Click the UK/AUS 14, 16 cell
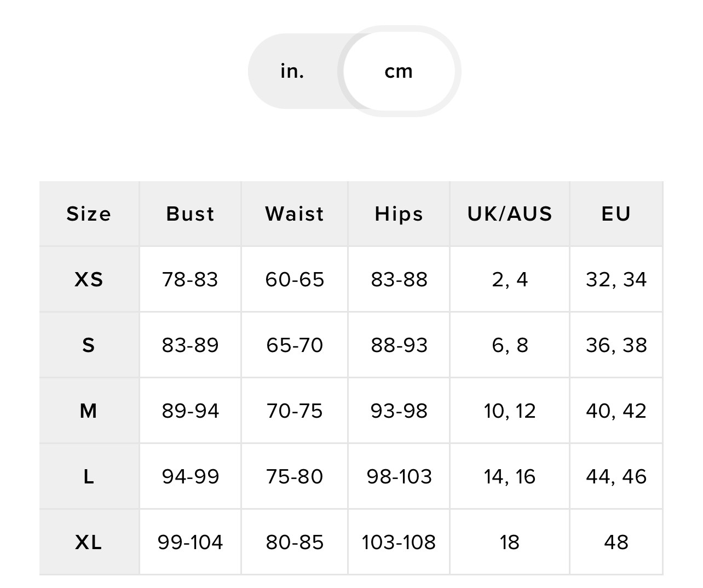 tap(510, 476)
